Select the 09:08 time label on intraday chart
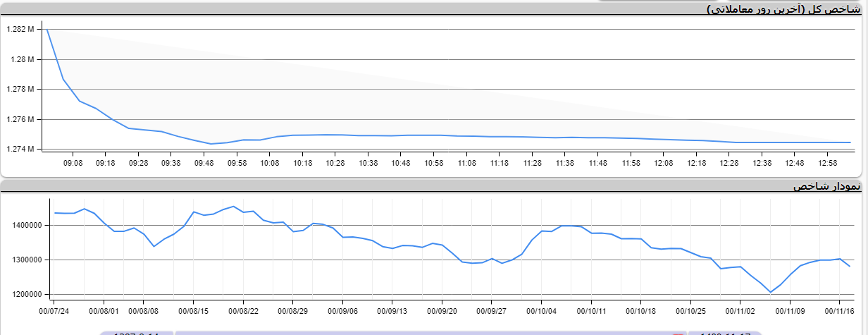The height and width of the screenshot is (335, 868). coord(73,163)
